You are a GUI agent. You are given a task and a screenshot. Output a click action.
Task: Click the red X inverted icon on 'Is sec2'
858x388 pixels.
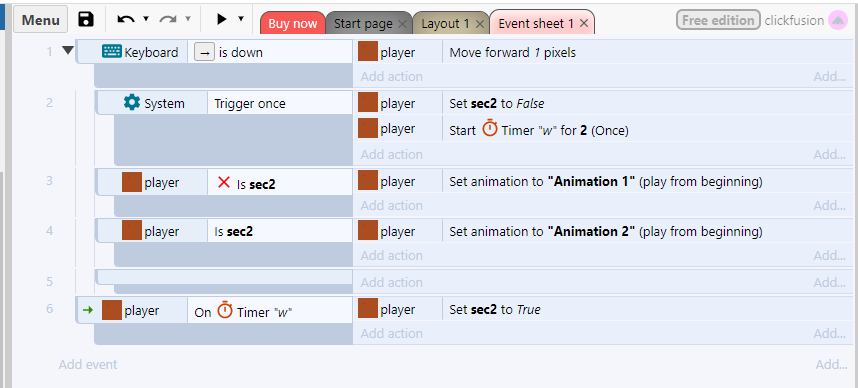[x=224, y=183]
